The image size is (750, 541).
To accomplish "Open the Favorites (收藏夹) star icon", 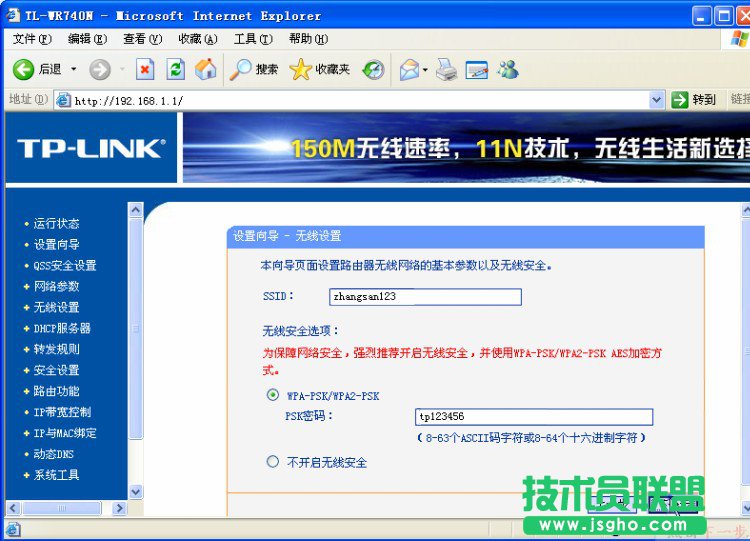I will click(301, 69).
